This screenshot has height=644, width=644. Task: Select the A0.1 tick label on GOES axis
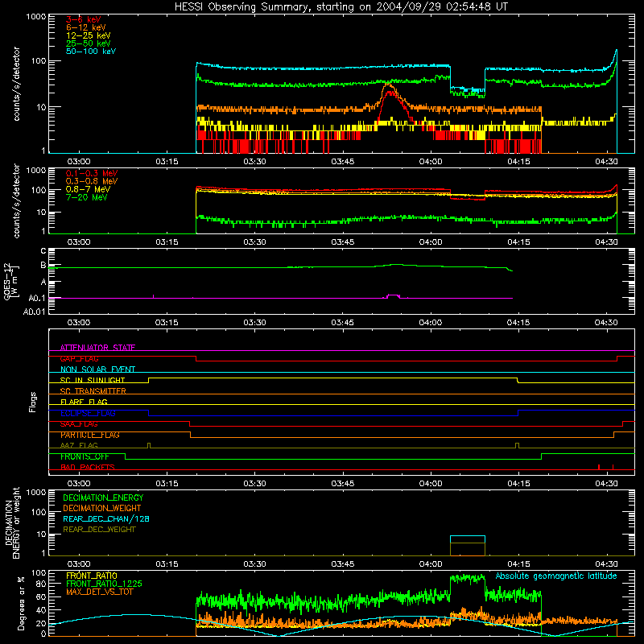[37, 299]
